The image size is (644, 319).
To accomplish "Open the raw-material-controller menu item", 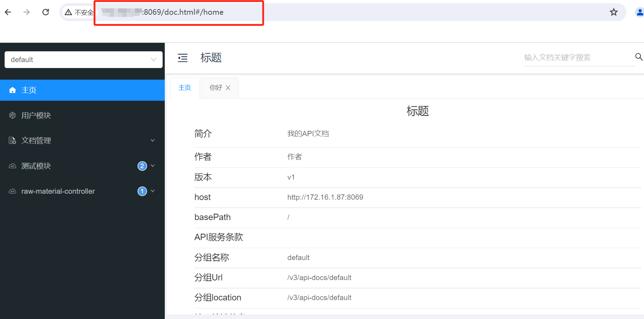I will (x=82, y=191).
